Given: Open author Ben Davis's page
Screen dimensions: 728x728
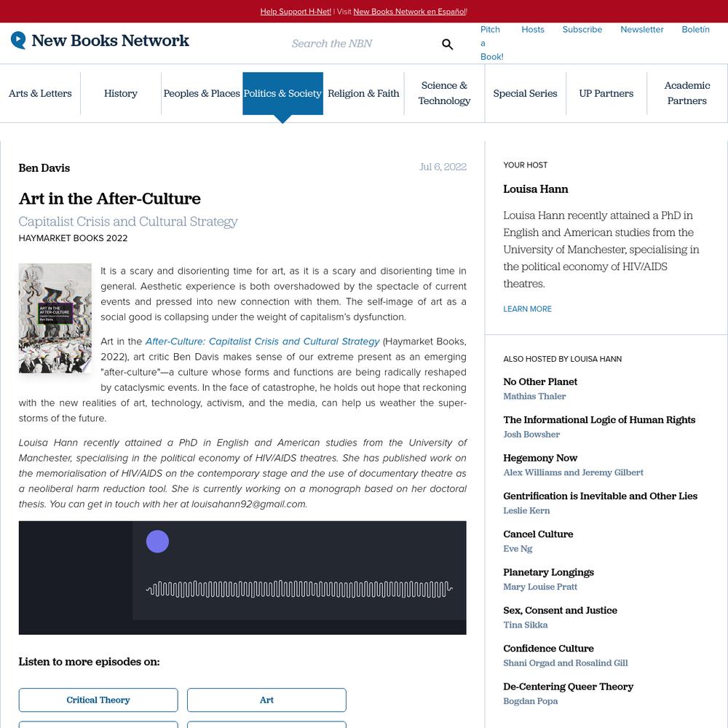Looking at the screenshot, I should [x=44, y=168].
